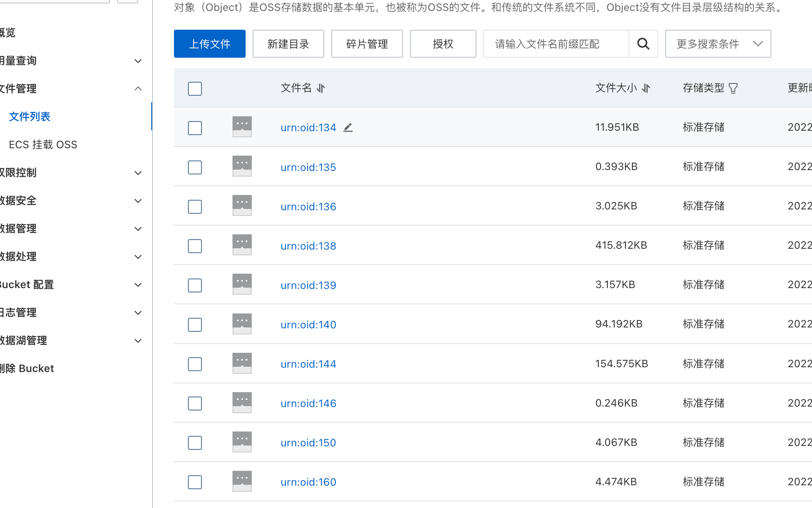Click the search magnifier icon
The height and width of the screenshot is (508, 812).
click(643, 44)
